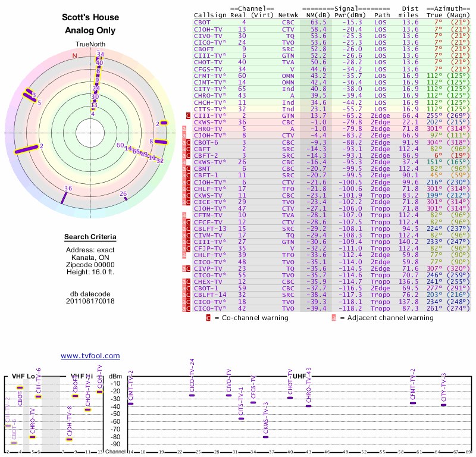476x457 pixels.
Task: Click the channel 26 marker on the radar plot
Action: [x=126, y=199]
